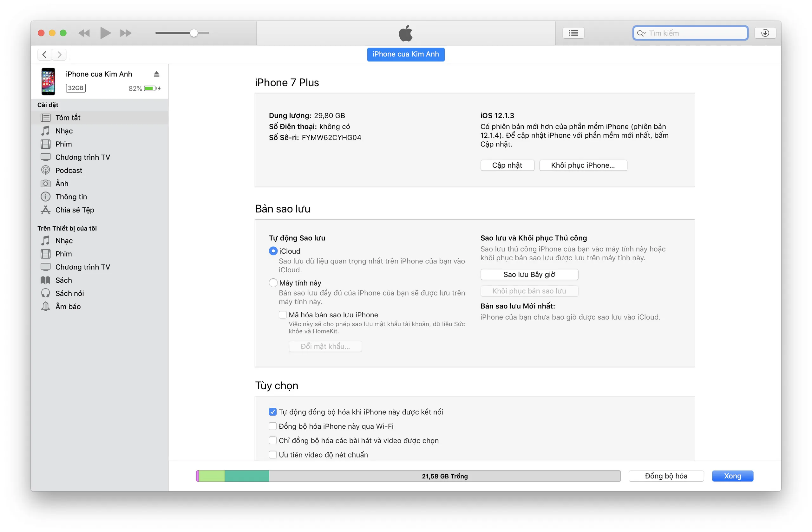Screen dimensions: 812x532
Task: Click the Thông tin info icon
Action: 45,197
